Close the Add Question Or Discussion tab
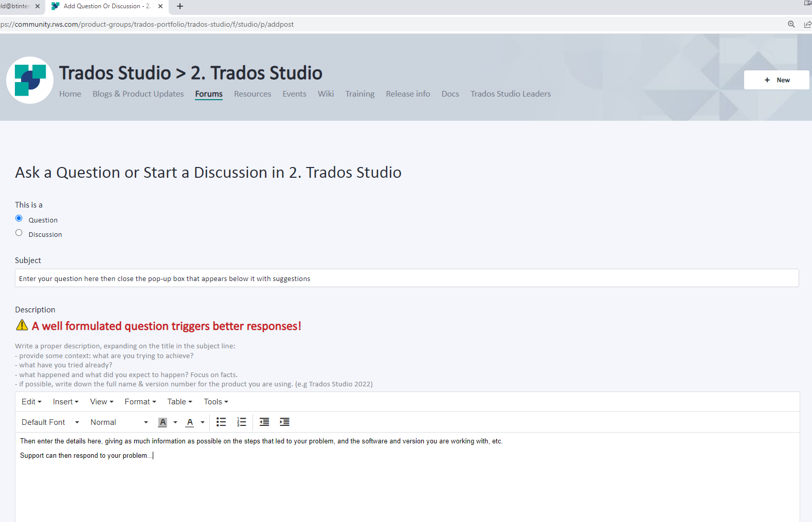The width and height of the screenshot is (812, 522). (x=160, y=6)
